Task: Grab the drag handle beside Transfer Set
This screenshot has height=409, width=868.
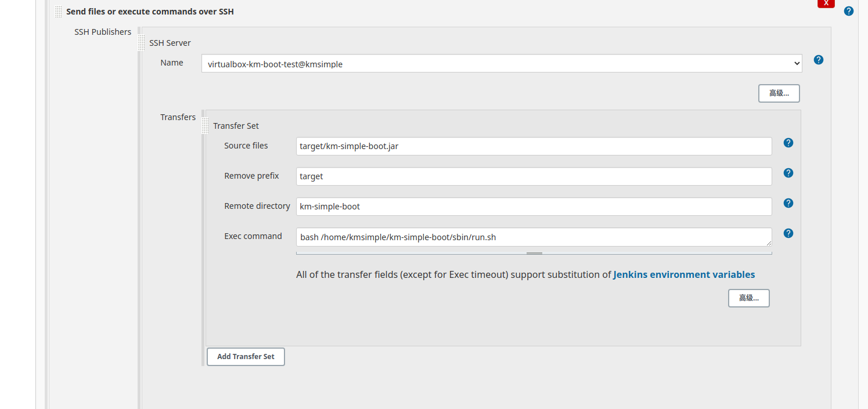Action: pyautogui.click(x=206, y=125)
